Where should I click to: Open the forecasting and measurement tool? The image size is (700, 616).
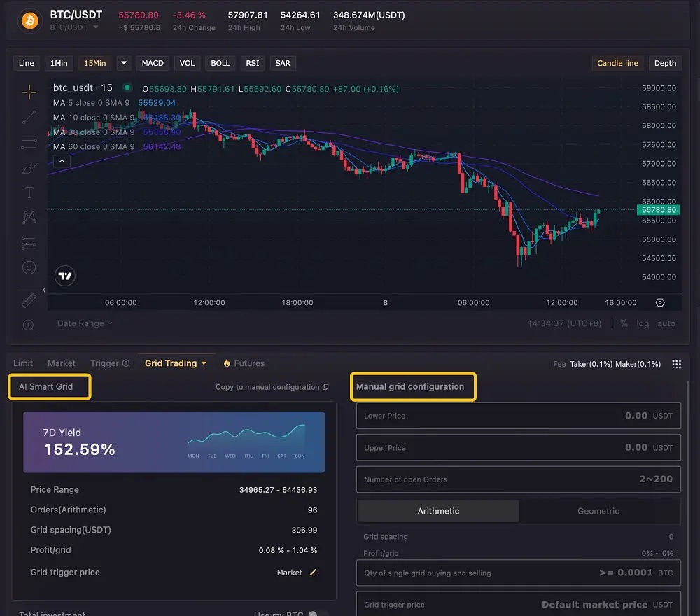29,244
